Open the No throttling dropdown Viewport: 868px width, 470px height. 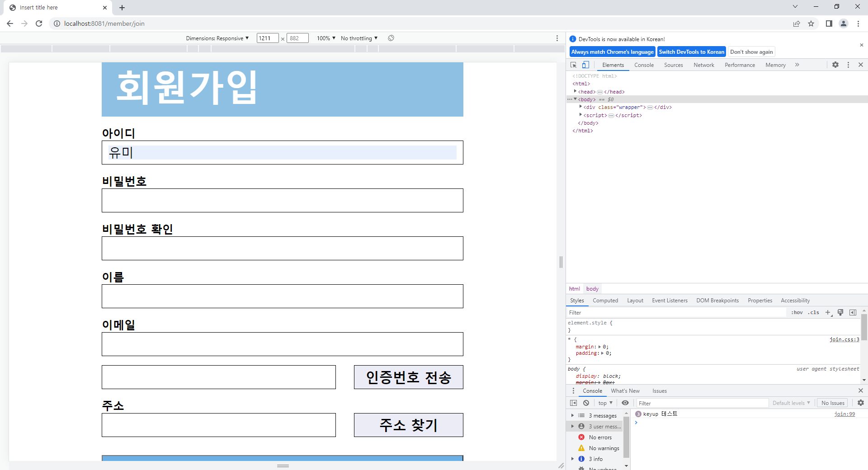coord(359,38)
